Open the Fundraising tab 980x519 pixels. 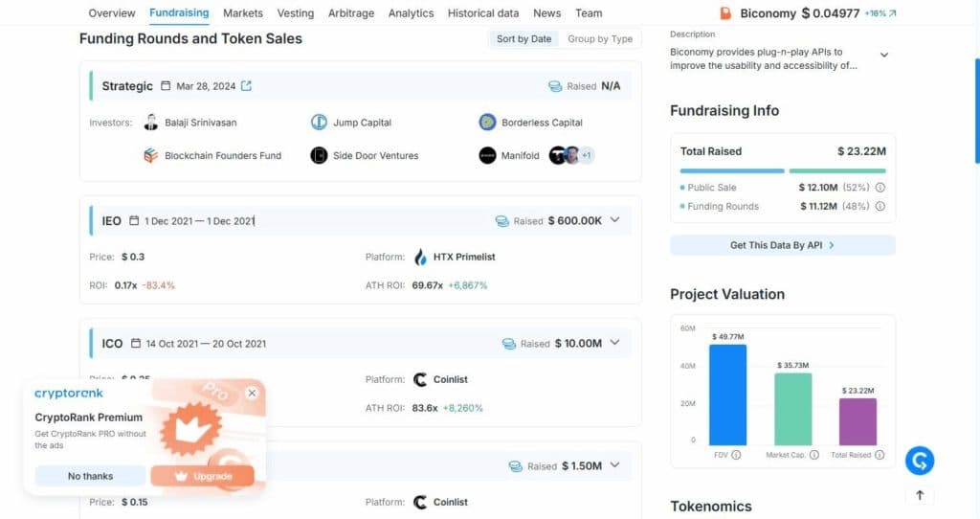[x=179, y=12]
